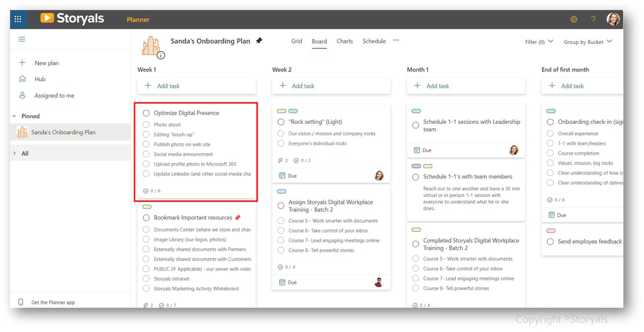Open Sanda's Onboarding Plan in sidebar
This screenshot has height=332, width=644.
click(70, 132)
